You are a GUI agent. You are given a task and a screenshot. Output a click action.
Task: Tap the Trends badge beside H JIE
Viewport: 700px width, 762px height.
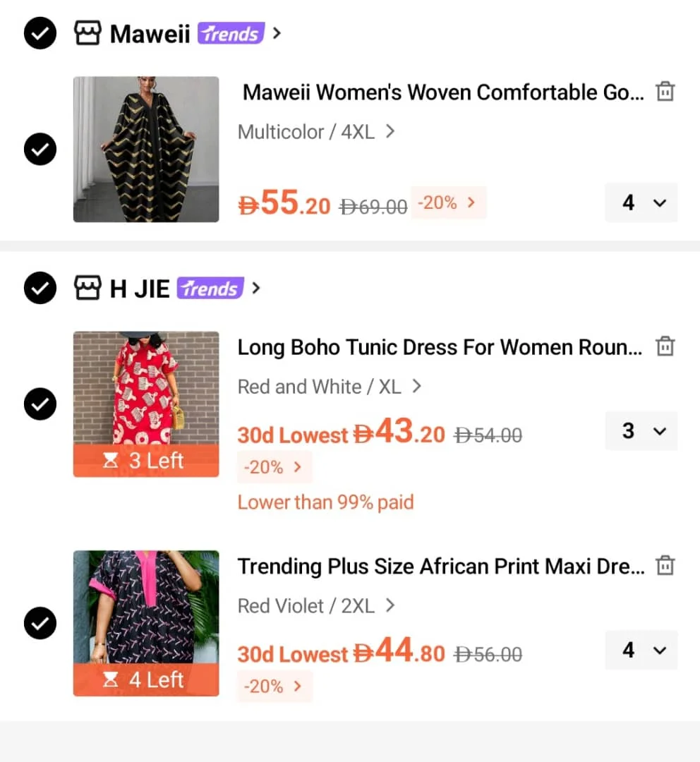210,288
